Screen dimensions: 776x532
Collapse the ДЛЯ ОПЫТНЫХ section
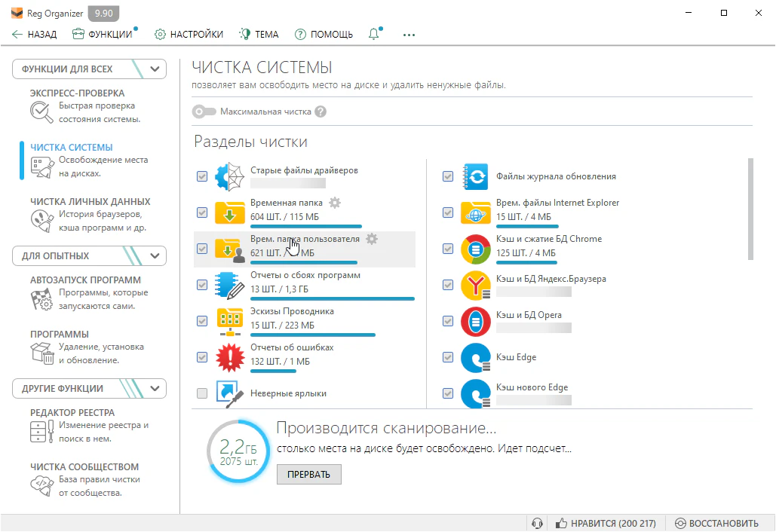(x=155, y=256)
